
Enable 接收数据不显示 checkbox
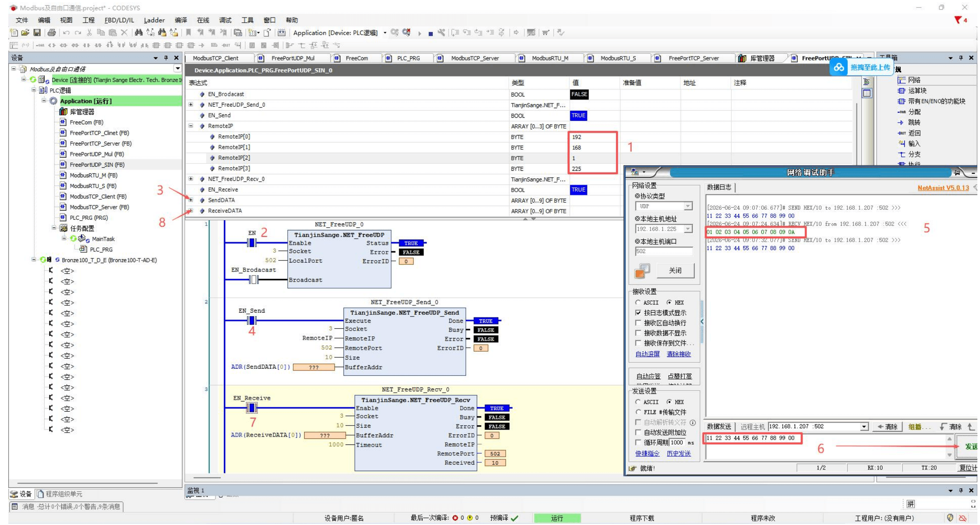click(638, 333)
